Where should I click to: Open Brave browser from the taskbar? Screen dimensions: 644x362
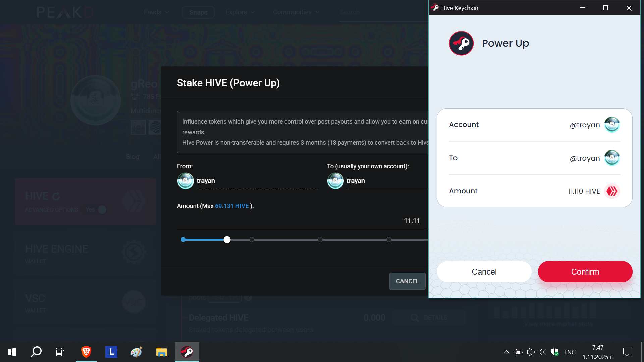(86, 352)
